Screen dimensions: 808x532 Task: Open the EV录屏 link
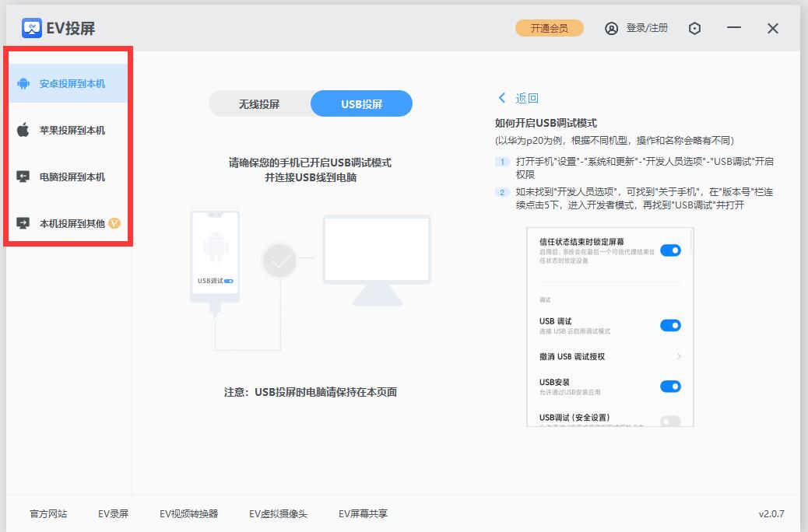click(114, 513)
